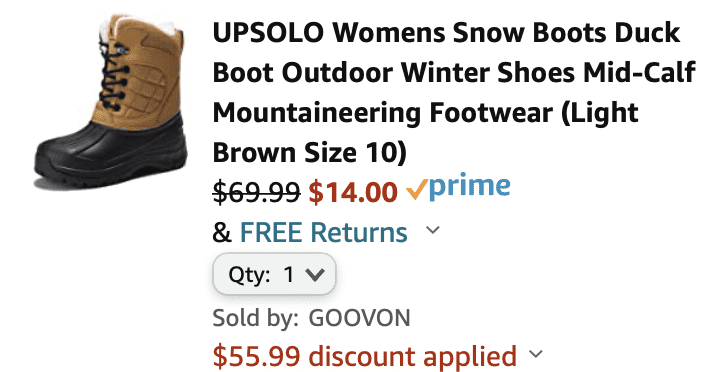Click the Brown Size 10 title line
The image size is (724, 372).
[309, 153]
